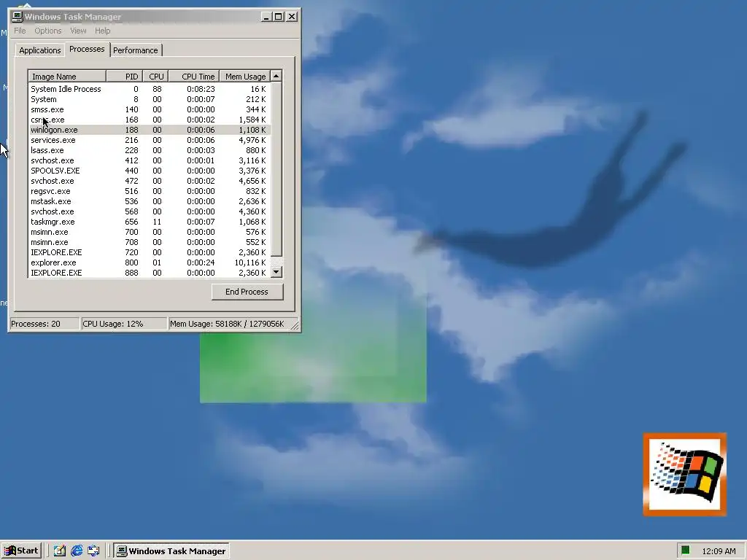Screen dimensions: 747x560
Task: Click the process list scrollbar thumb
Action: tap(276, 169)
